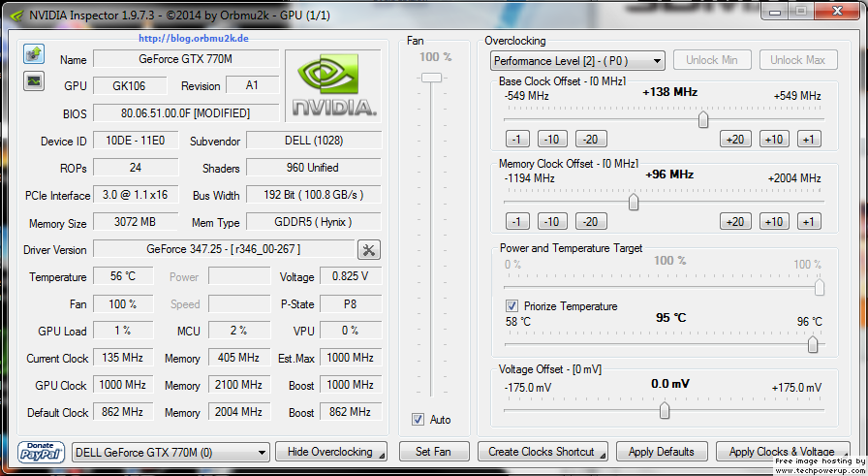Open the blog.orbmu2k.de link
The image size is (868, 476).
click(193, 38)
